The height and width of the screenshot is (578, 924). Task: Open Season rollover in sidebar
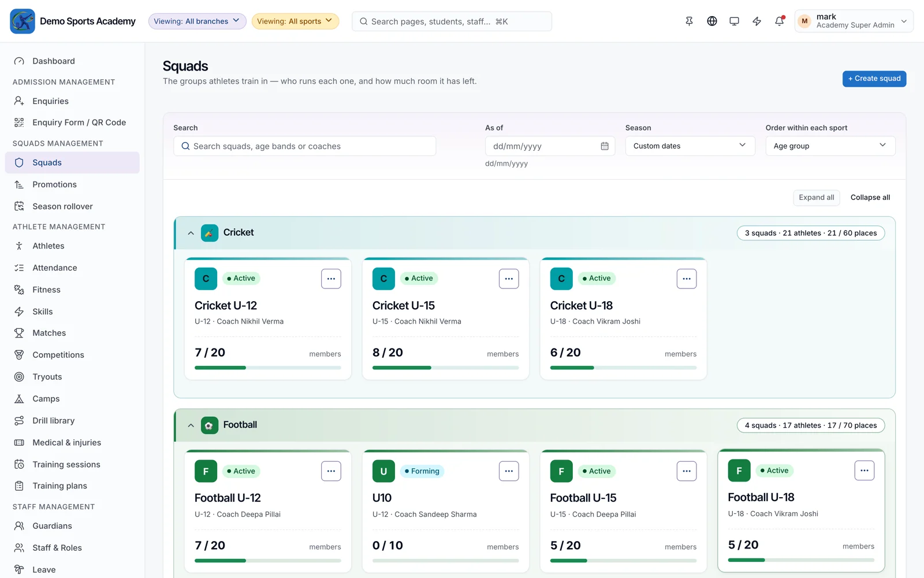(72, 206)
